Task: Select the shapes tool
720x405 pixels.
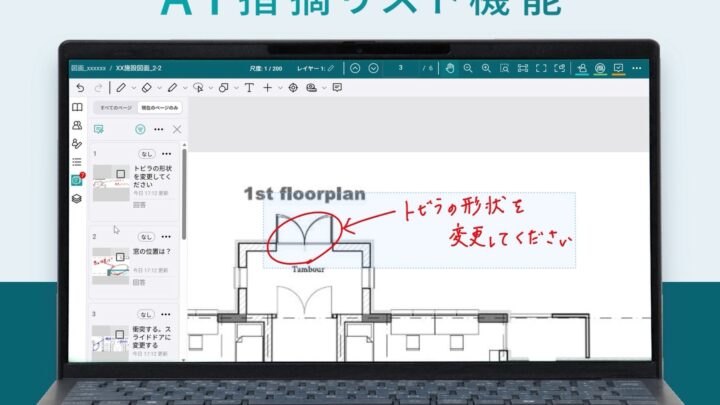Action: (x=224, y=88)
